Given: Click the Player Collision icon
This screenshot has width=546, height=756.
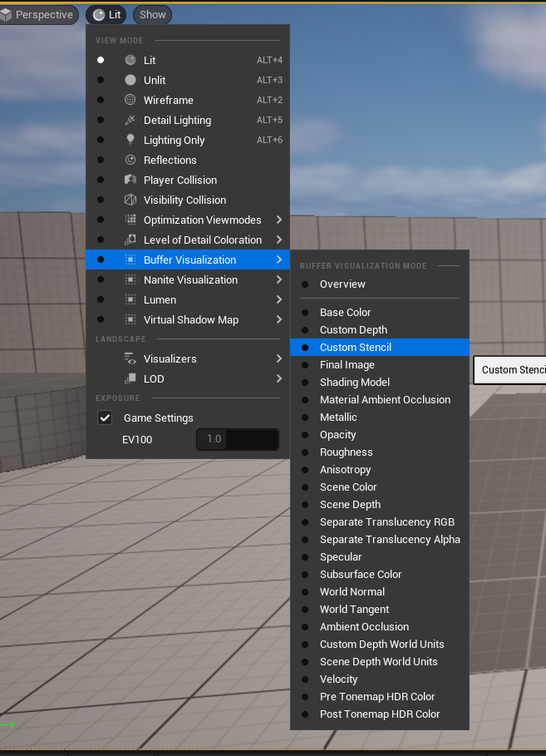Looking at the screenshot, I should [x=130, y=180].
